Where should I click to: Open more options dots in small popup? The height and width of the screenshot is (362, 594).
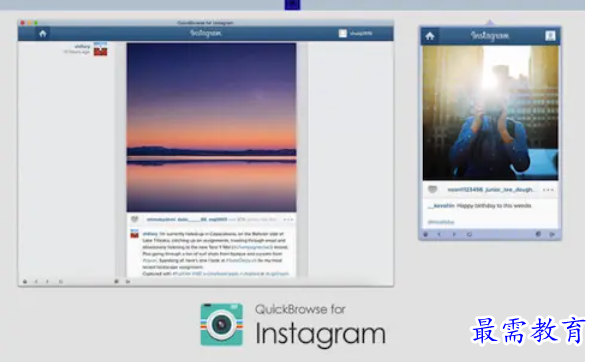coord(548,190)
